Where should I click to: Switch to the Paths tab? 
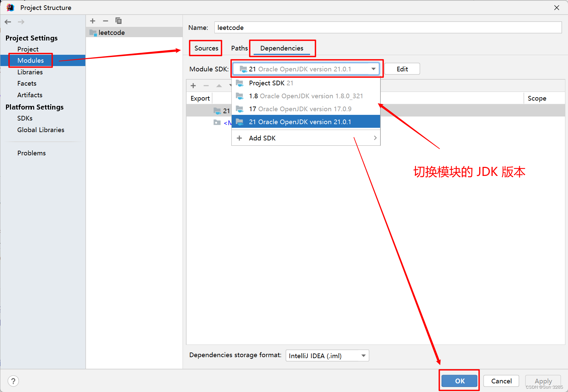point(239,48)
